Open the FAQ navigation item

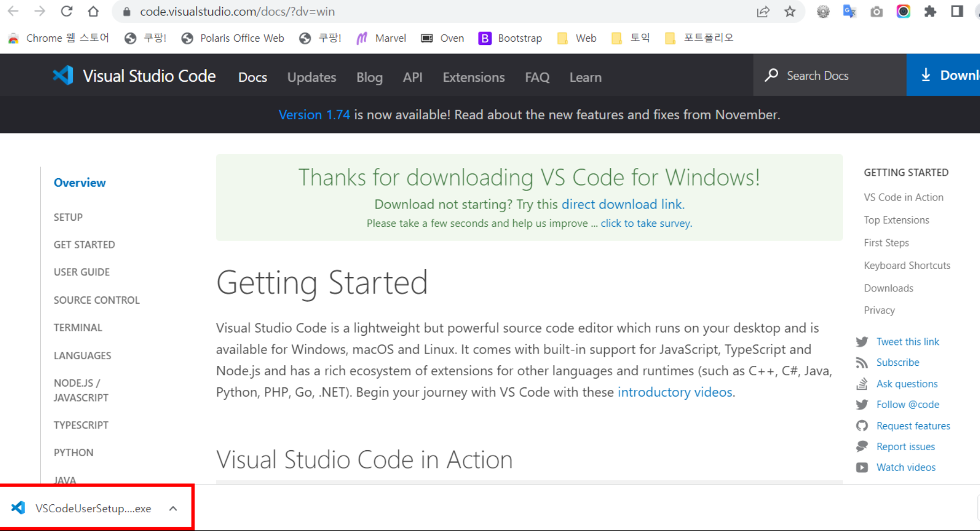[537, 77]
